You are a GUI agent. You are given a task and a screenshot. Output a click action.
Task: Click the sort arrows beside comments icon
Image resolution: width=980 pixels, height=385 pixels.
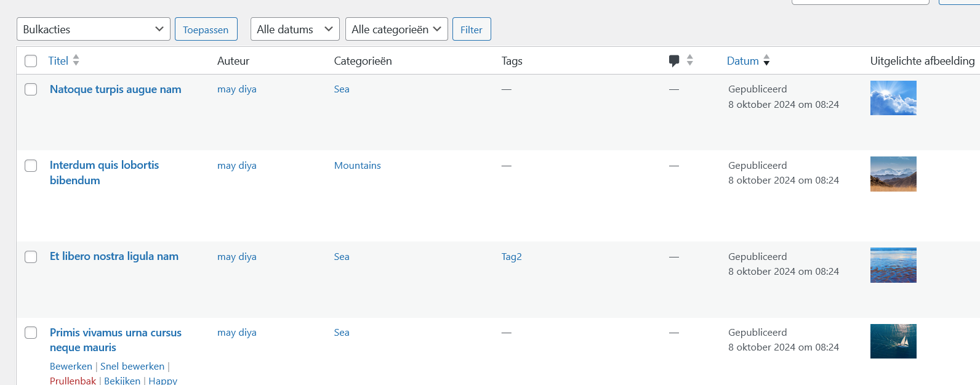690,60
